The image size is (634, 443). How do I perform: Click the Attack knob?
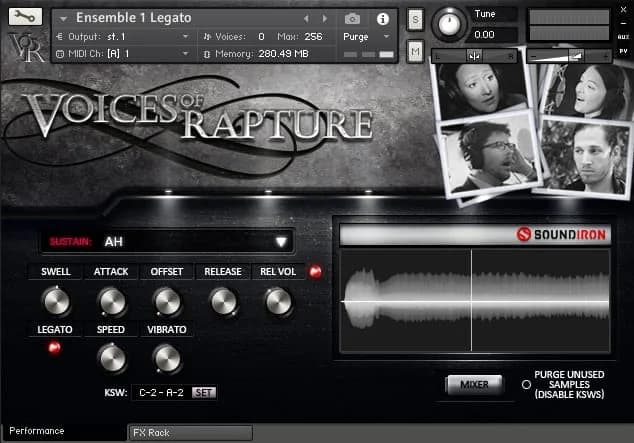(112, 302)
